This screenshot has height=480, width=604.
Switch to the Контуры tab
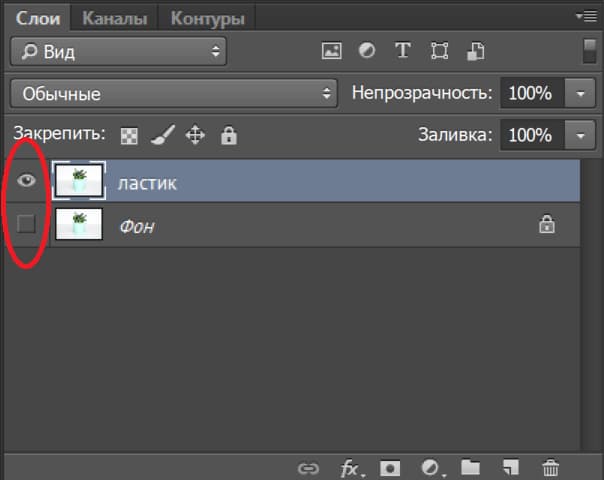click(207, 18)
